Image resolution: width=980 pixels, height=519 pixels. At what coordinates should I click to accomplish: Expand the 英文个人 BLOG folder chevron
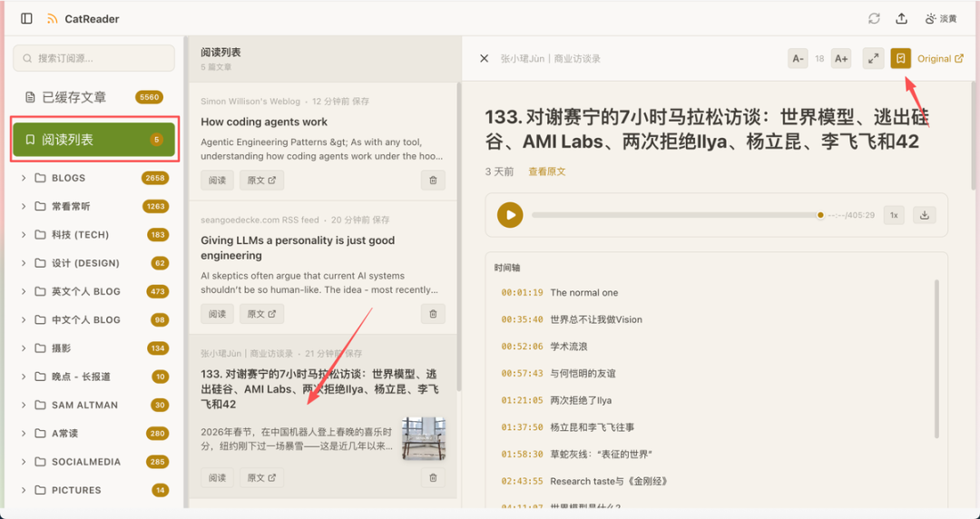pyautogui.click(x=24, y=291)
